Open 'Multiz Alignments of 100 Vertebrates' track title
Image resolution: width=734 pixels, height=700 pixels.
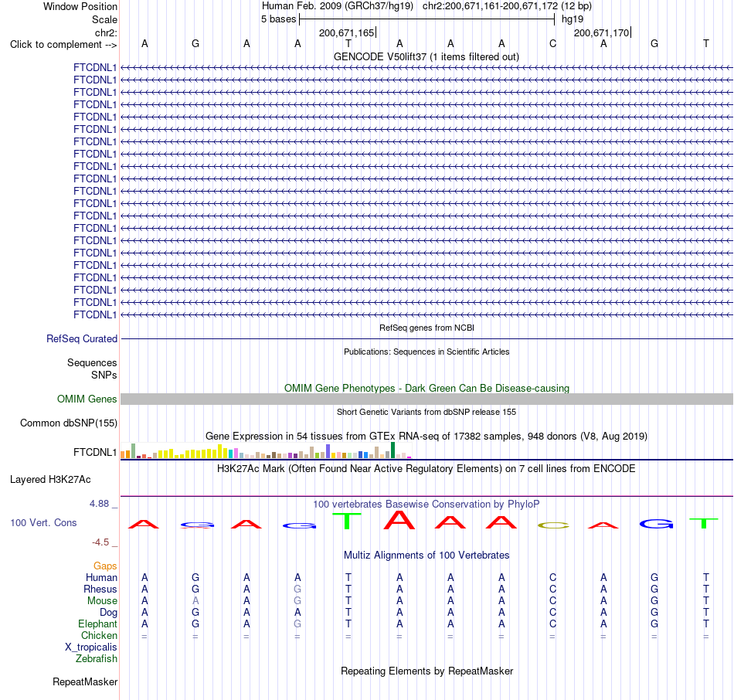(x=426, y=556)
